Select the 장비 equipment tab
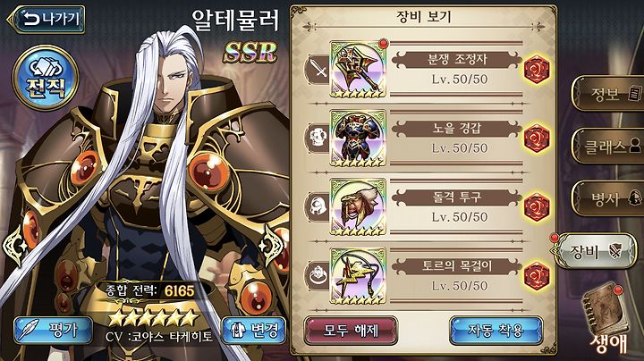 pos(595,251)
